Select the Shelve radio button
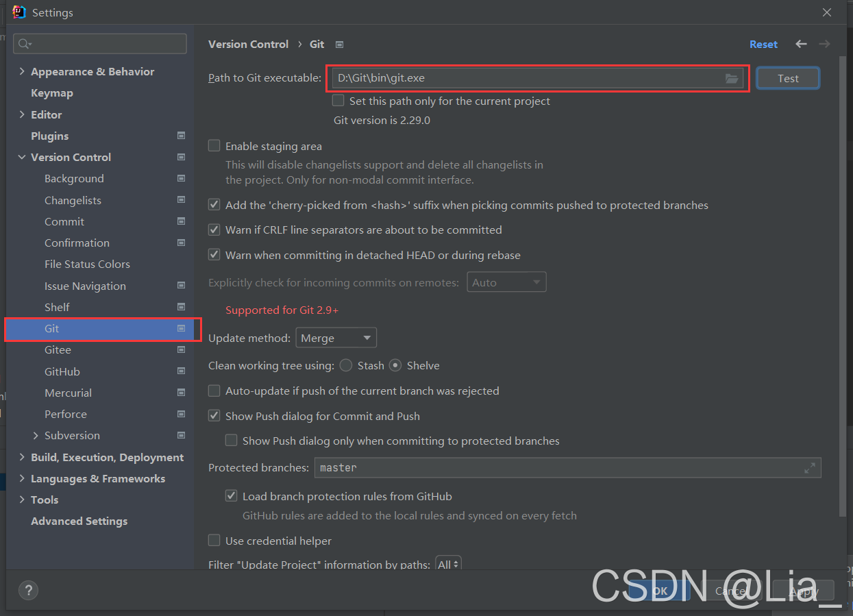This screenshot has height=616, width=853. 395,365
